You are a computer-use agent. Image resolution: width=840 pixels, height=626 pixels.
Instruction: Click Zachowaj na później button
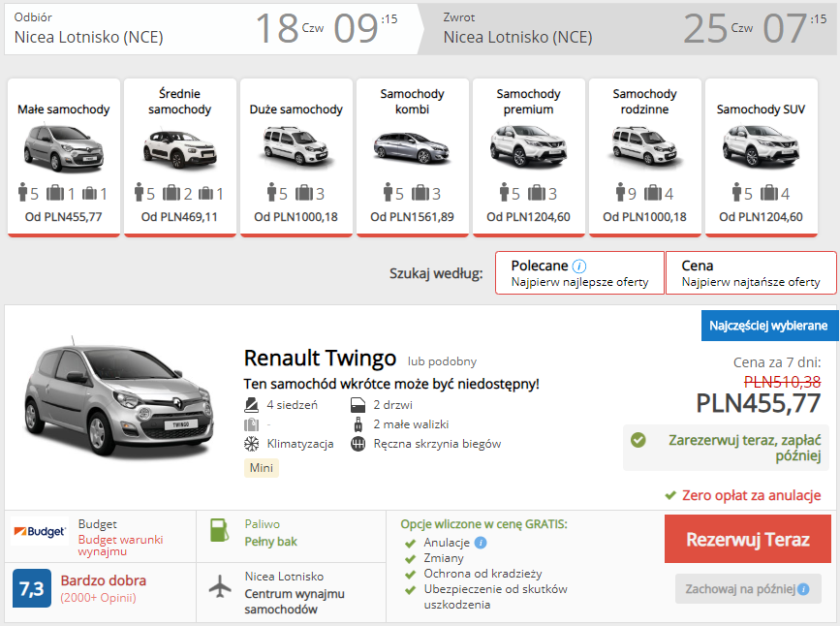[x=748, y=589]
